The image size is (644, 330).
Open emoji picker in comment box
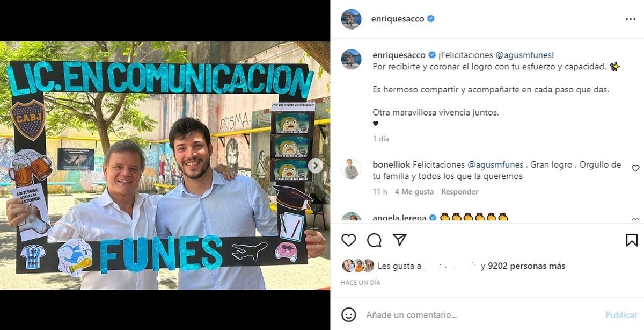click(349, 314)
